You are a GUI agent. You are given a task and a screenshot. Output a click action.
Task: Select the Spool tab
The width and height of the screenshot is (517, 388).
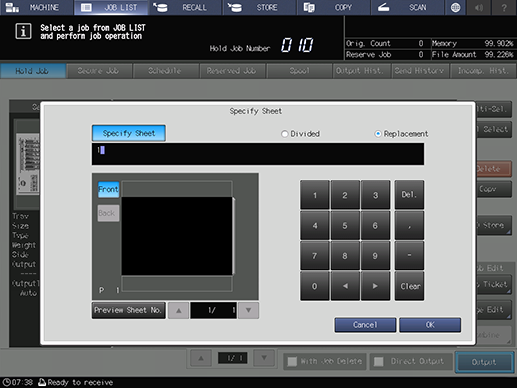coord(299,71)
